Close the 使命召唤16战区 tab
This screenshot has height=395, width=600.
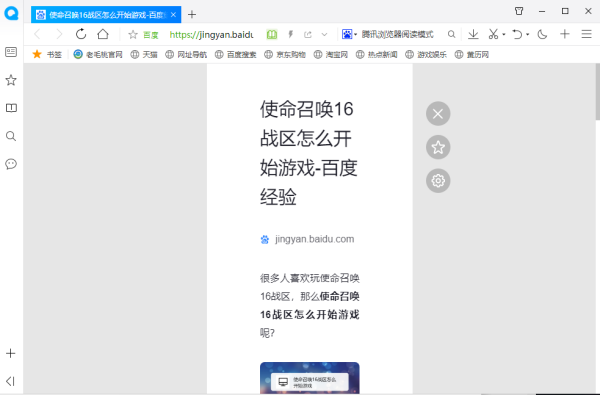click(173, 15)
